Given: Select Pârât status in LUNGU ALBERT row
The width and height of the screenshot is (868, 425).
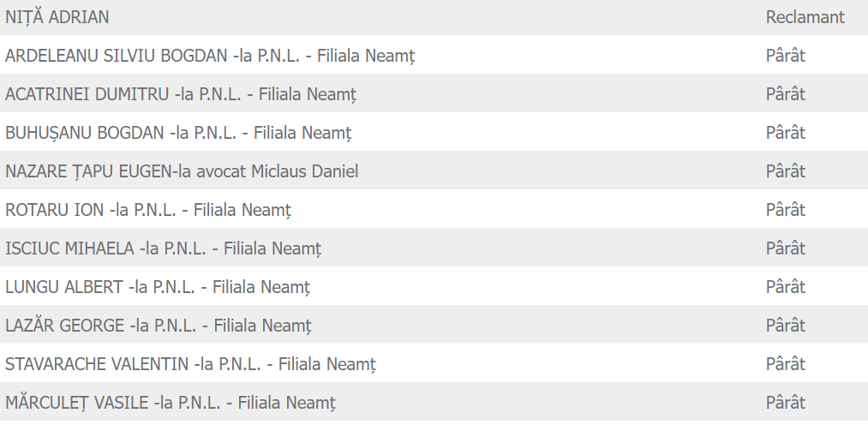Looking at the screenshot, I should pyautogui.click(x=785, y=287).
